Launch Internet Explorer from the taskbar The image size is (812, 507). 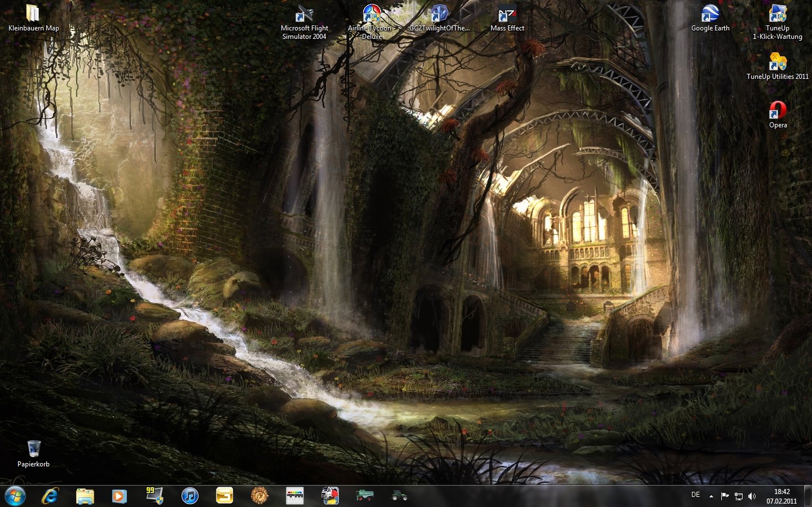coord(50,496)
